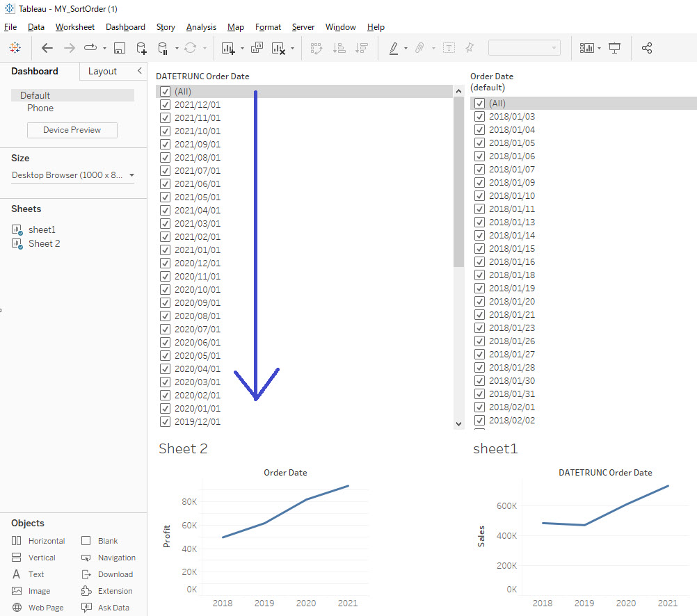
Task: Click the Show Mark Labels icon
Action: coord(449,48)
